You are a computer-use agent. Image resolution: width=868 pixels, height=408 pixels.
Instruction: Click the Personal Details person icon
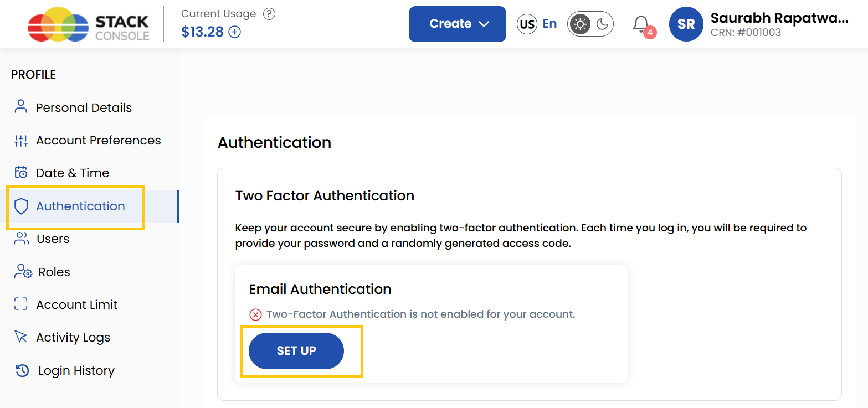coord(20,107)
